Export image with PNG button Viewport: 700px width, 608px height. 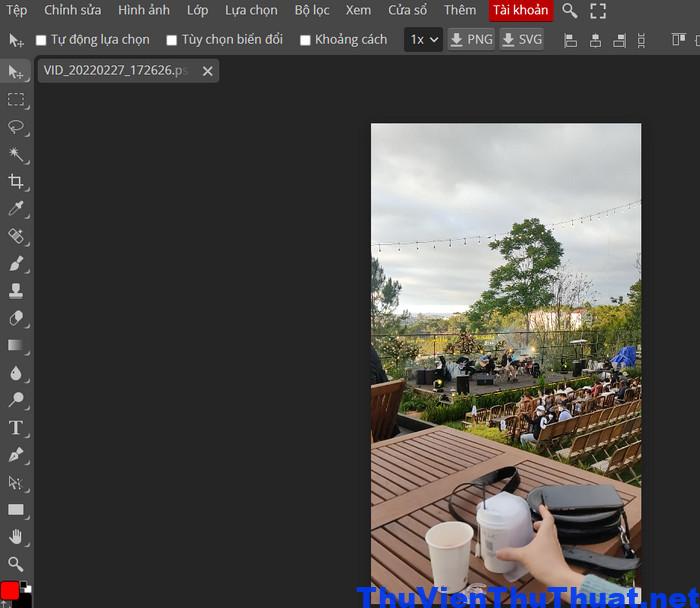(x=471, y=40)
